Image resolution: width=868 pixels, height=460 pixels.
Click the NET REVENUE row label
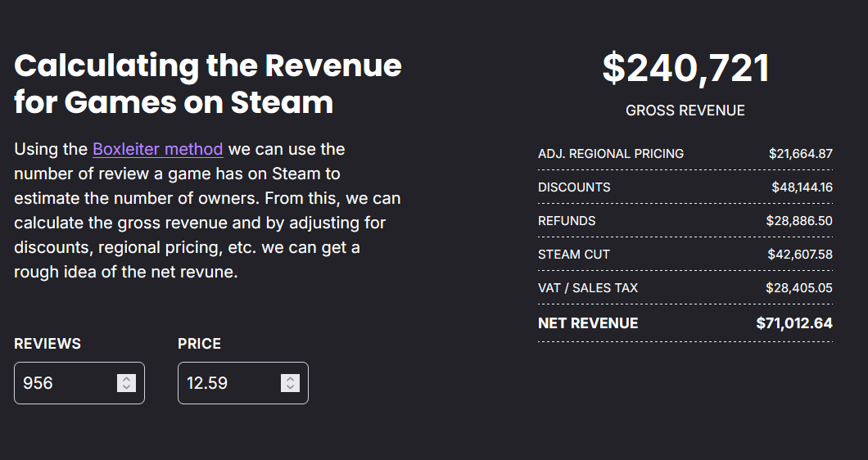(587, 323)
